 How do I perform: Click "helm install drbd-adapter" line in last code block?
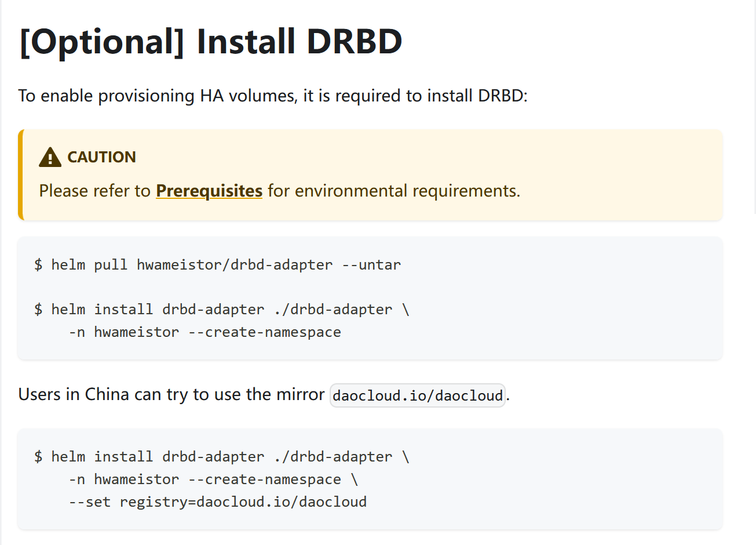(222, 457)
